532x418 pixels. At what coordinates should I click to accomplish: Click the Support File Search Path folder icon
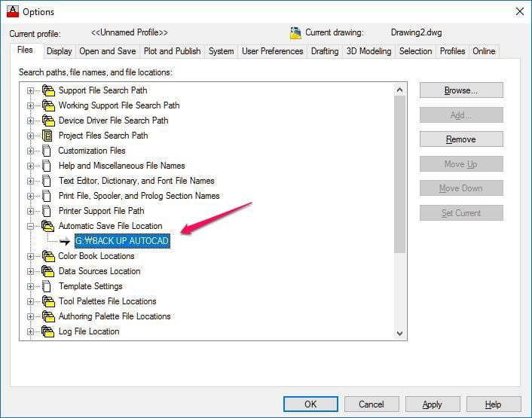pos(49,90)
